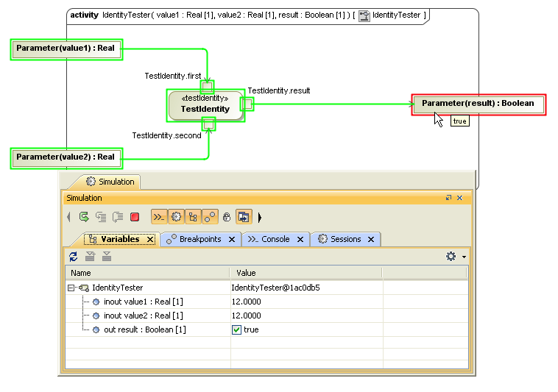The width and height of the screenshot is (558, 392).
Task: Expand the Simulation toolbar right arrow
Action: [259, 217]
